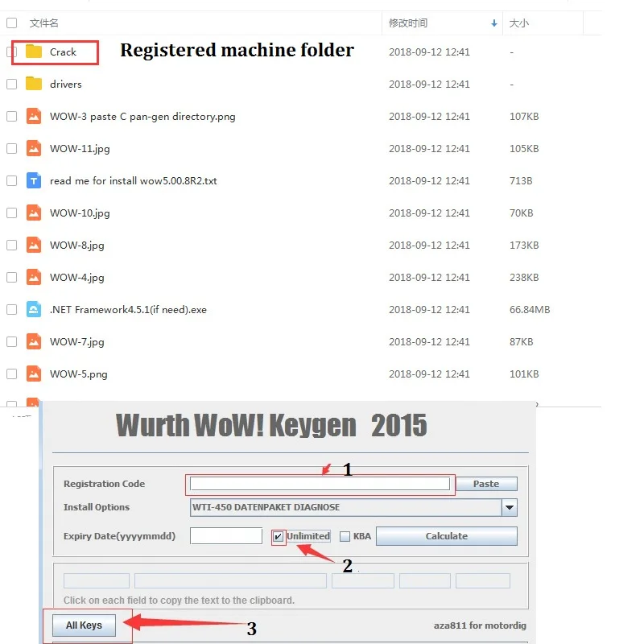Tick checkbox for WOW-7.jpg
Viewport: 644px width, 644px height.
(12, 341)
